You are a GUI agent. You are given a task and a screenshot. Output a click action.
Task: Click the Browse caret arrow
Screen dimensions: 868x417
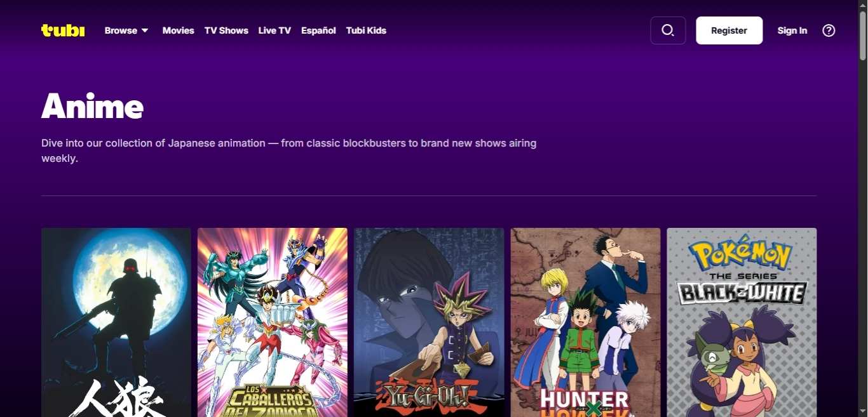pyautogui.click(x=145, y=30)
